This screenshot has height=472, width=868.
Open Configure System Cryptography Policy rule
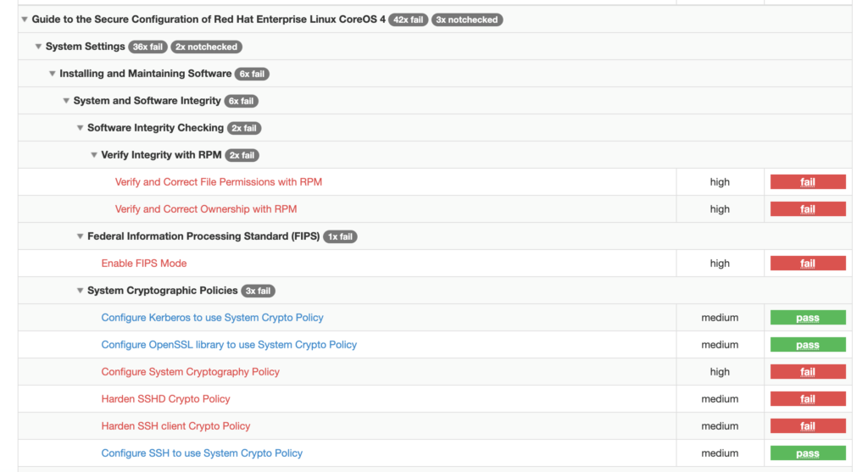click(x=190, y=372)
